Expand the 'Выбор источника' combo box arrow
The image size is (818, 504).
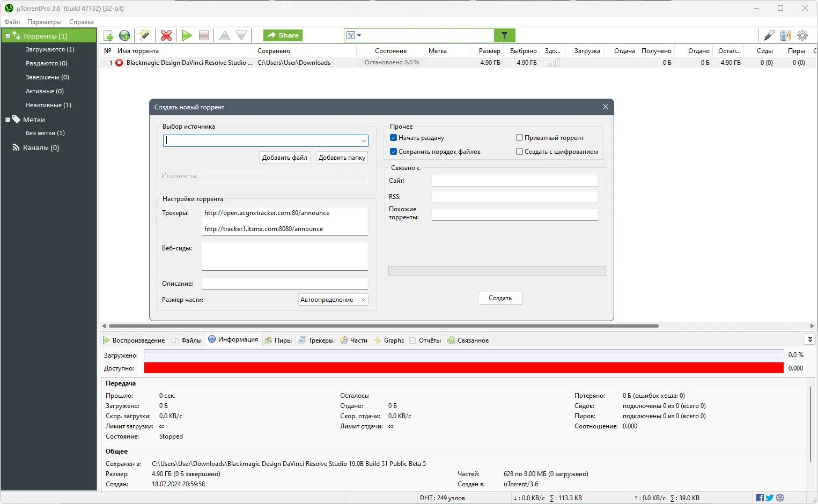(363, 140)
